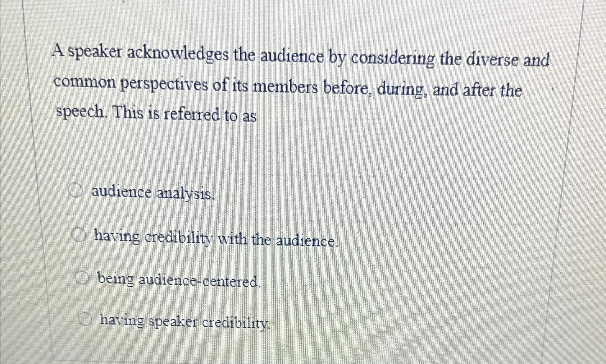This screenshot has height=364, width=606.
Task: Select the 'having speaker credibility' radio button
Action: point(86,319)
